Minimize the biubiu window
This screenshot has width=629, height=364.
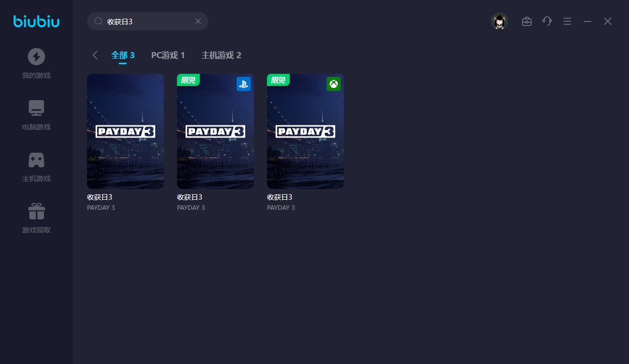(x=588, y=21)
